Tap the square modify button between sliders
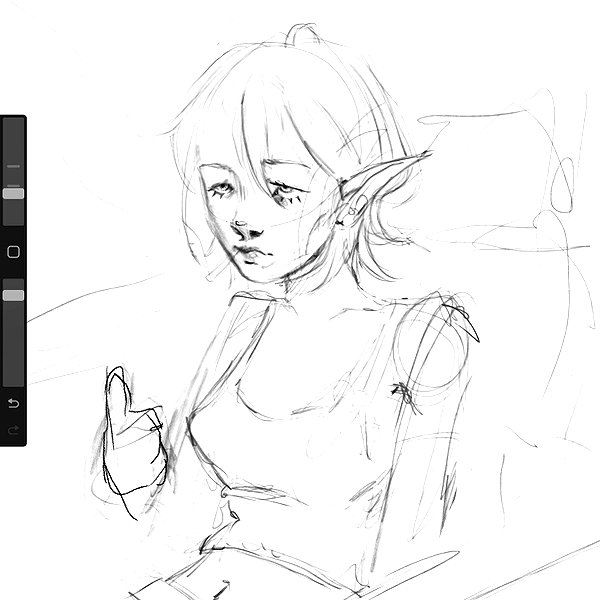Viewport: 600px width, 600px height. coord(13,252)
